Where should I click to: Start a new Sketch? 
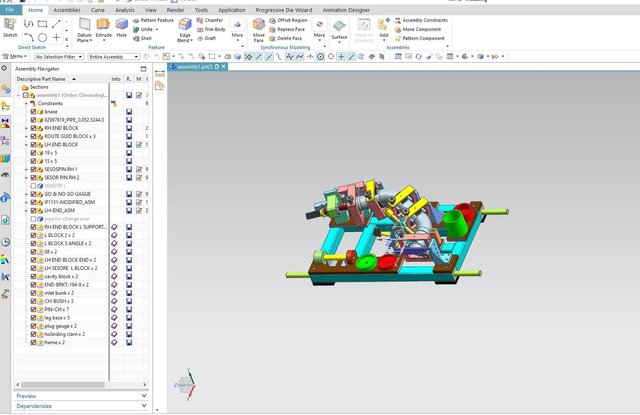pyautogui.click(x=10, y=26)
